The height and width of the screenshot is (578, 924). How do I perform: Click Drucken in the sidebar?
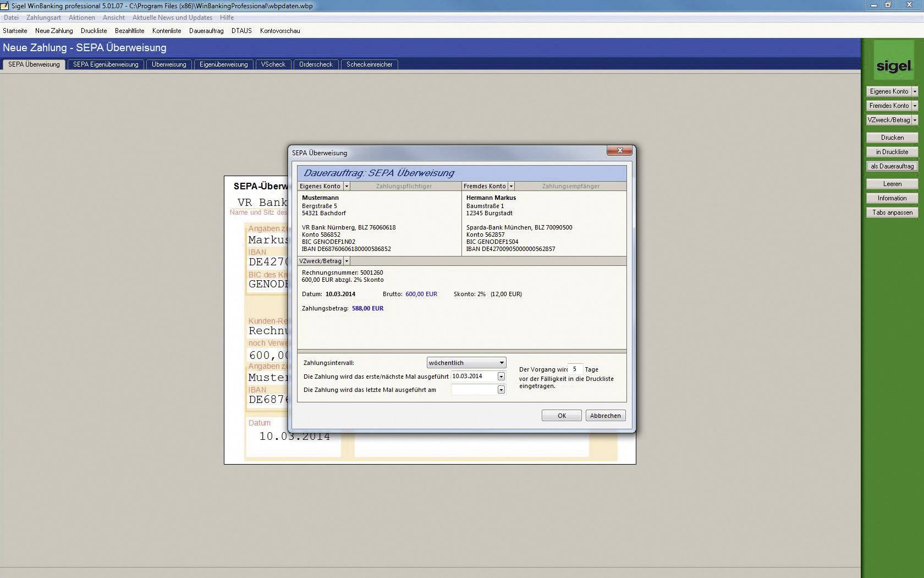[892, 137]
